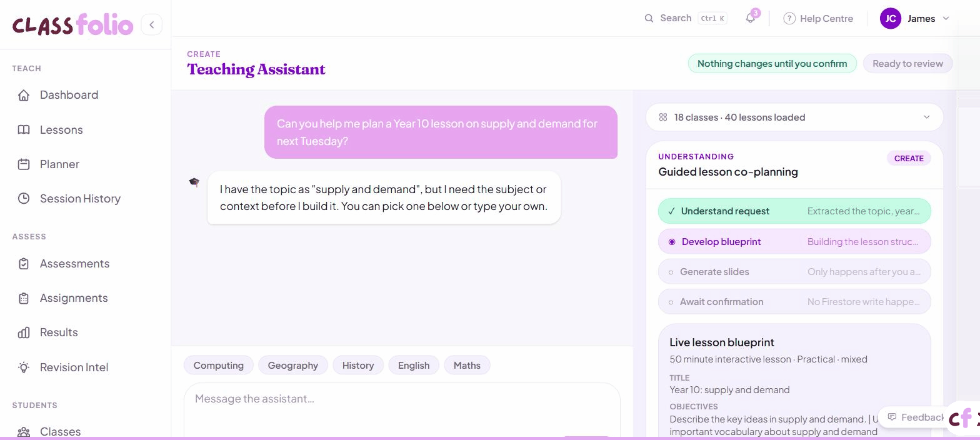Click the Assignments clipboard icon
Viewport: 980px width, 440px height.
tap(24, 298)
